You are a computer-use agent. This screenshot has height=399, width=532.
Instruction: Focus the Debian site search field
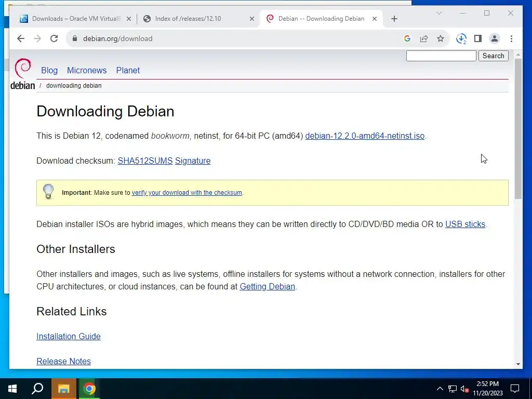[441, 56]
